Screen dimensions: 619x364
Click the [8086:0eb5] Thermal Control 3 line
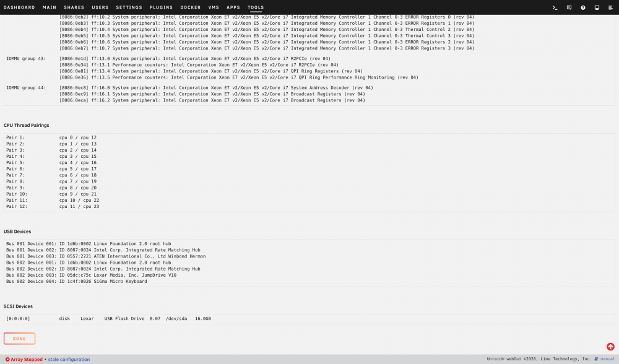(x=267, y=35)
